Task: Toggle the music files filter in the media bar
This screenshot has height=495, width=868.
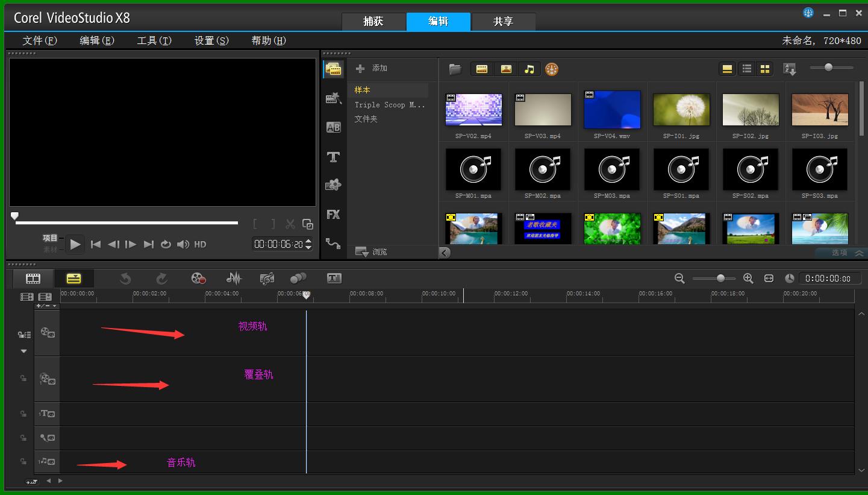Action: click(x=529, y=69)
